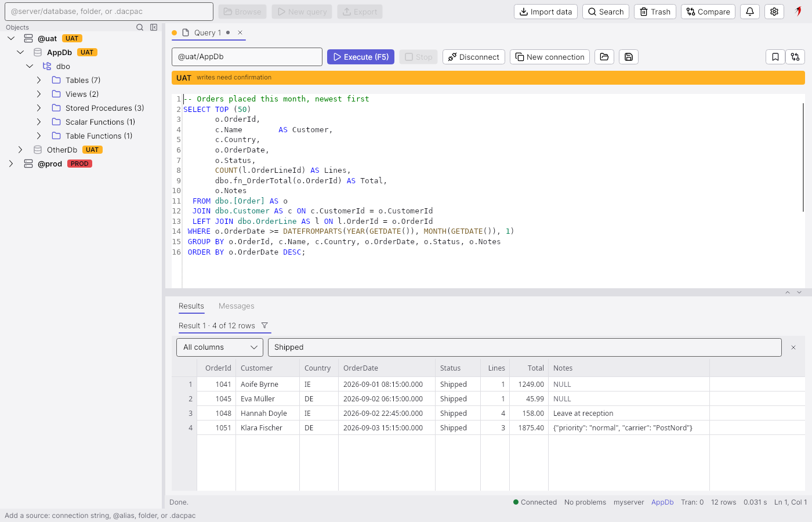Click the red logo icon at top right
Viewport: 812px width, 522px height.
[799, 12]
